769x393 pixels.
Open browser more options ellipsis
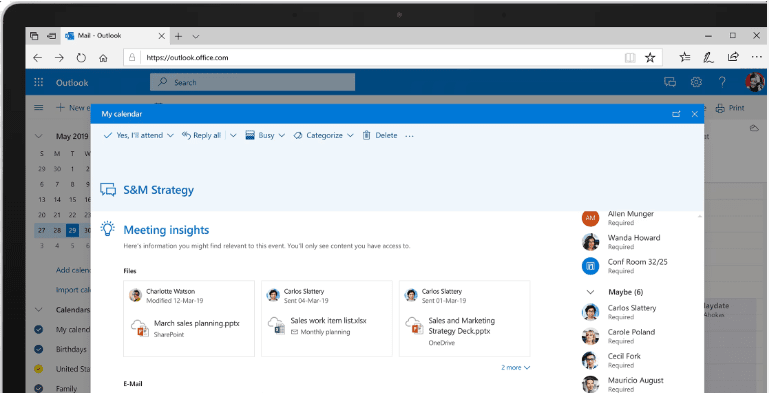click(756, 57)
